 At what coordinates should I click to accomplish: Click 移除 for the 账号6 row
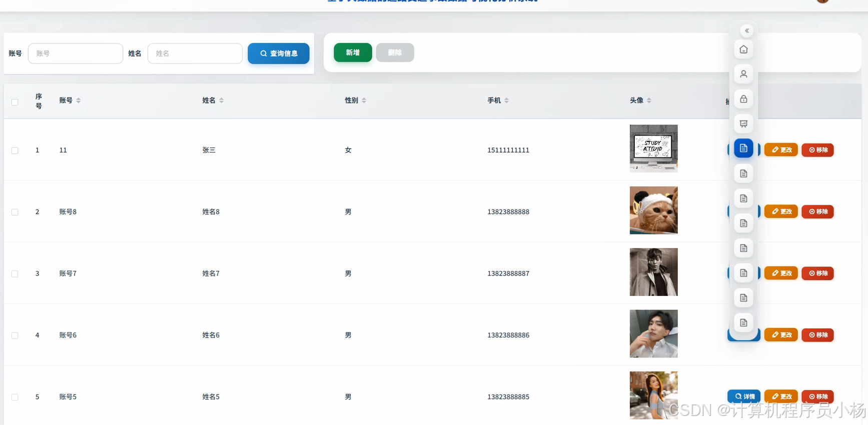point(817,335)
